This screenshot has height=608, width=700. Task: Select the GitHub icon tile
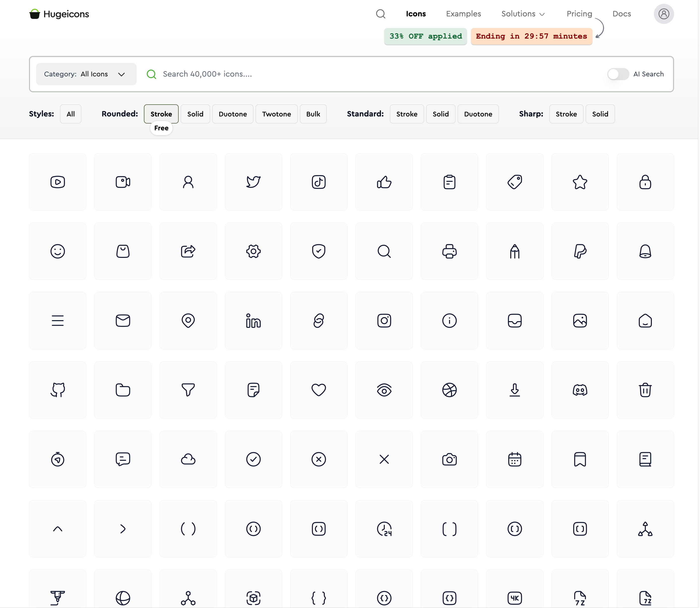pyautogui.click(x=58, y=390)
